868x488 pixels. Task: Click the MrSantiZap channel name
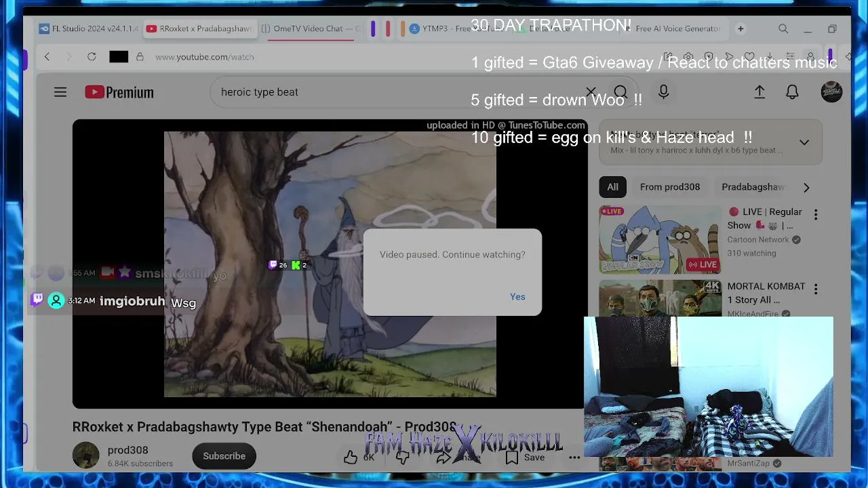pos(749,464)
